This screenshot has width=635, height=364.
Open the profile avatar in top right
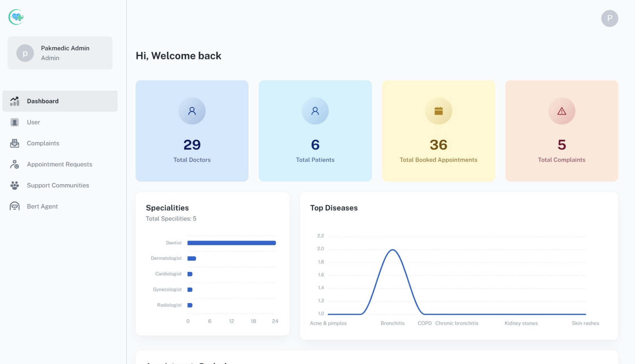pos(609,18)
